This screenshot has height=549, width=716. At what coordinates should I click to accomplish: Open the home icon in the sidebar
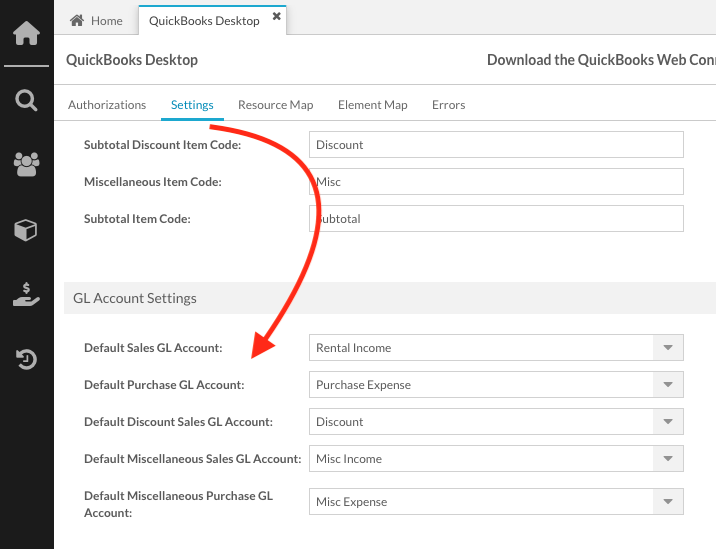26,33
